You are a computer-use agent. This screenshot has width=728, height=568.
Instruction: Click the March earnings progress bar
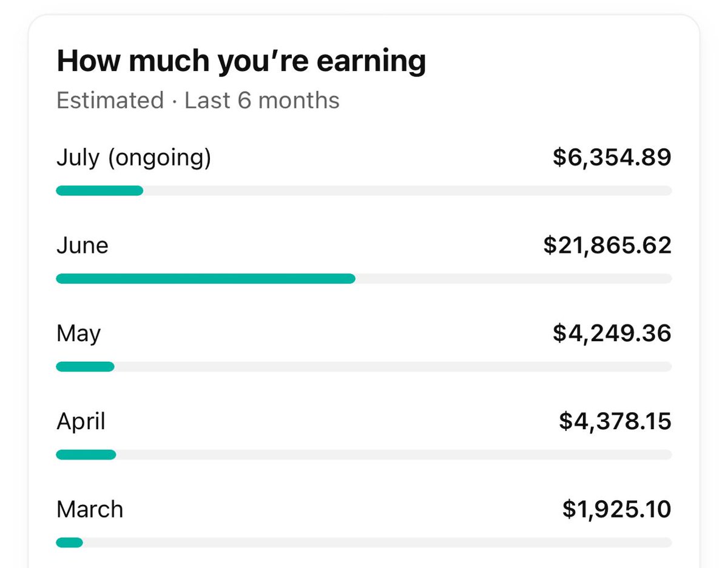(x=70, y=542)
